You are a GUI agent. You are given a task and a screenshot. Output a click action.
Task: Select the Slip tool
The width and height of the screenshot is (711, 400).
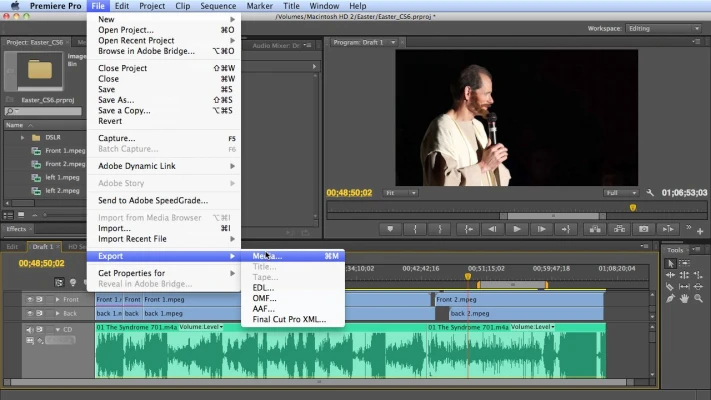(x=684, y=287)
